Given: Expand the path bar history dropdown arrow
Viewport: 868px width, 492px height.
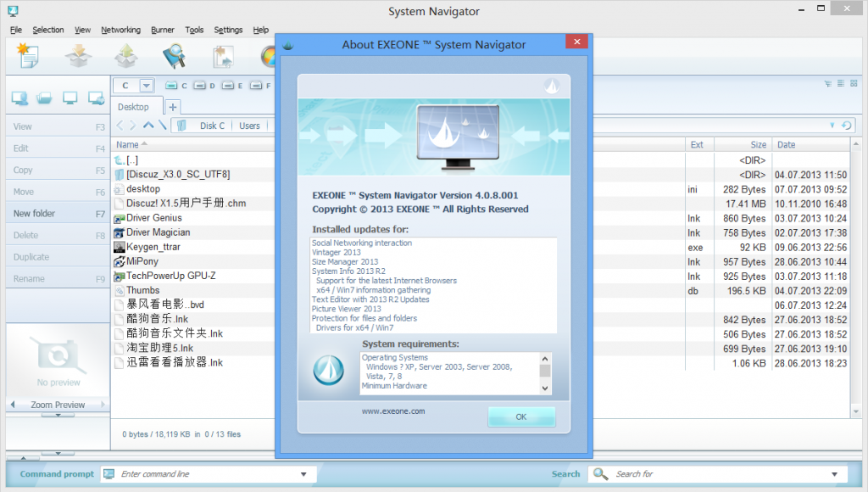Looking at the screenshot, I should coord(832,126).
